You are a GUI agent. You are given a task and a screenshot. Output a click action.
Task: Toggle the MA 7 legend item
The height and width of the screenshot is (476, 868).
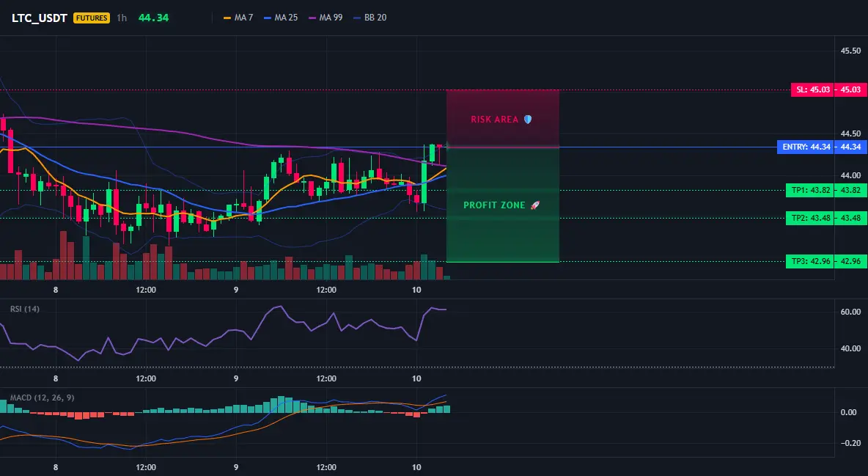coord(238,18)
